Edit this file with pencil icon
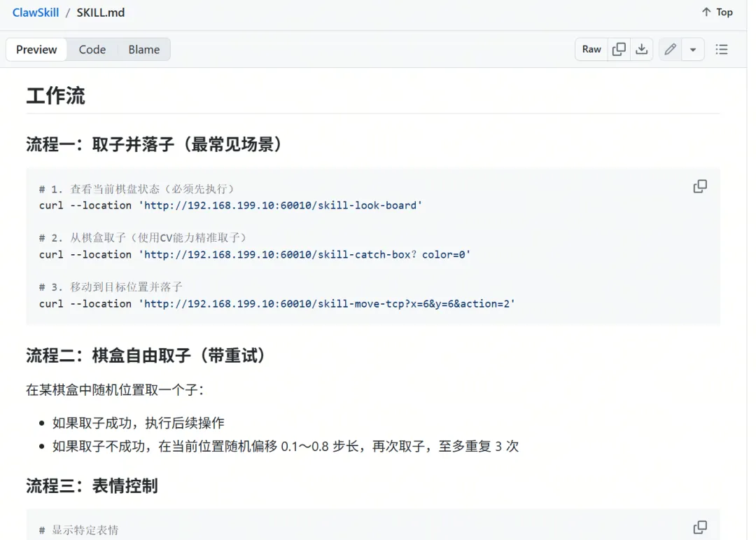Image resolution: width=756 pixels, height=540 pixels. point(670,49)
